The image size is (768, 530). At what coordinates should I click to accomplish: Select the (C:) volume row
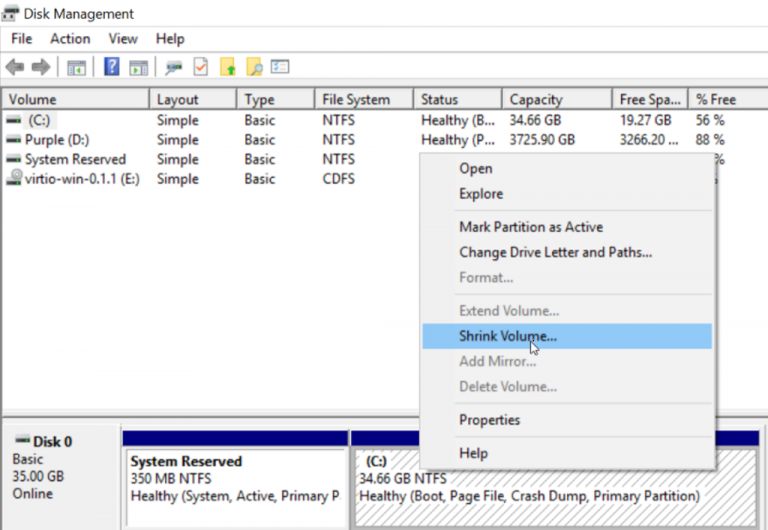(x=384, y=120)
